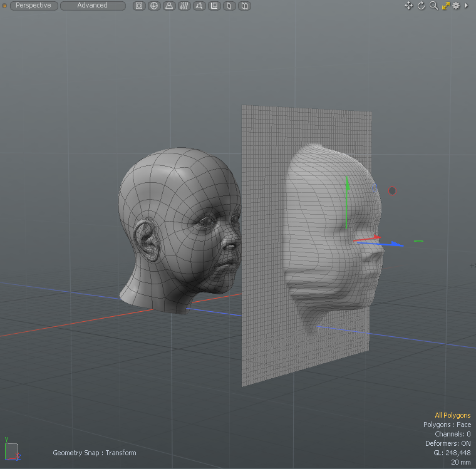Toggle the orange dot viewport indicator
476x469 pixels.
click(5, 6)
